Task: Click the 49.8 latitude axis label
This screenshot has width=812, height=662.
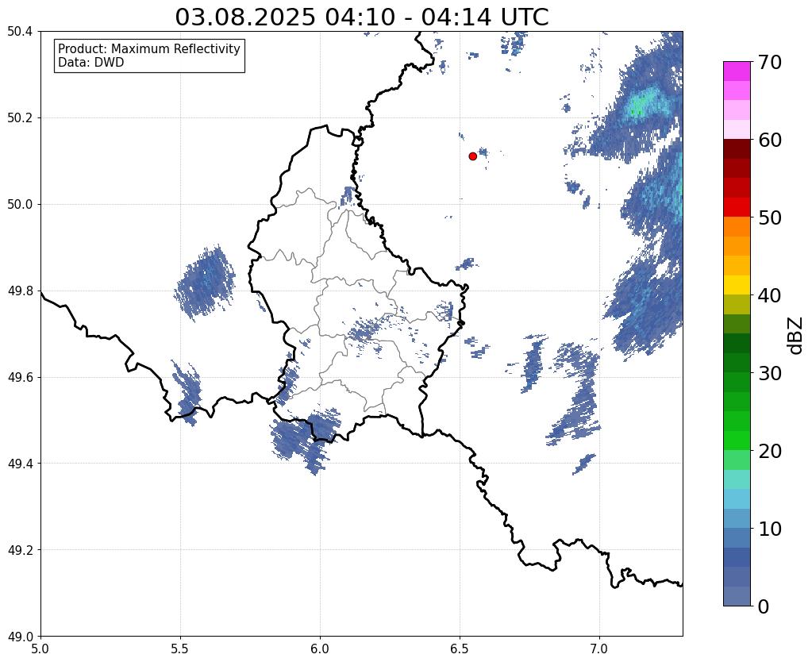Action: pyautogui.click(x=20, y=291)
